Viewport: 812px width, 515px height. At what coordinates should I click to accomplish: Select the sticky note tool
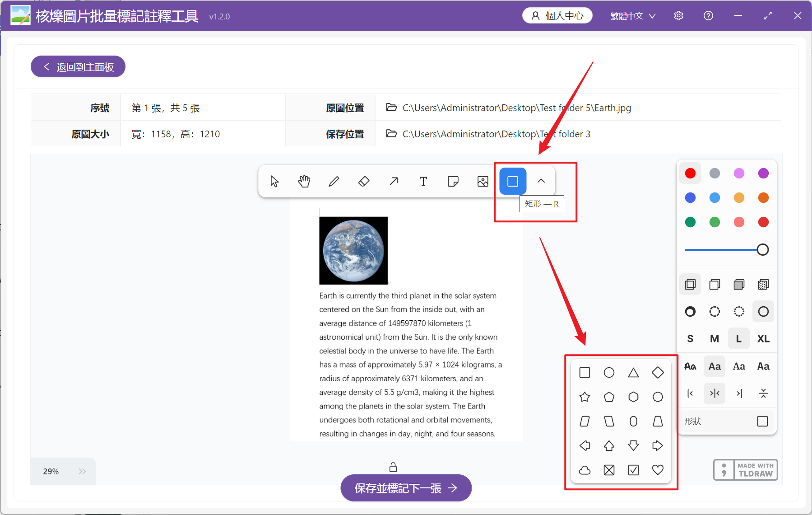453,181
